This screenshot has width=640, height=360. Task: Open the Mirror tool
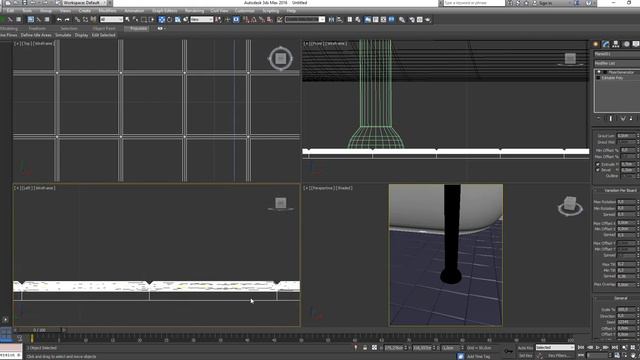coord(331,20)
